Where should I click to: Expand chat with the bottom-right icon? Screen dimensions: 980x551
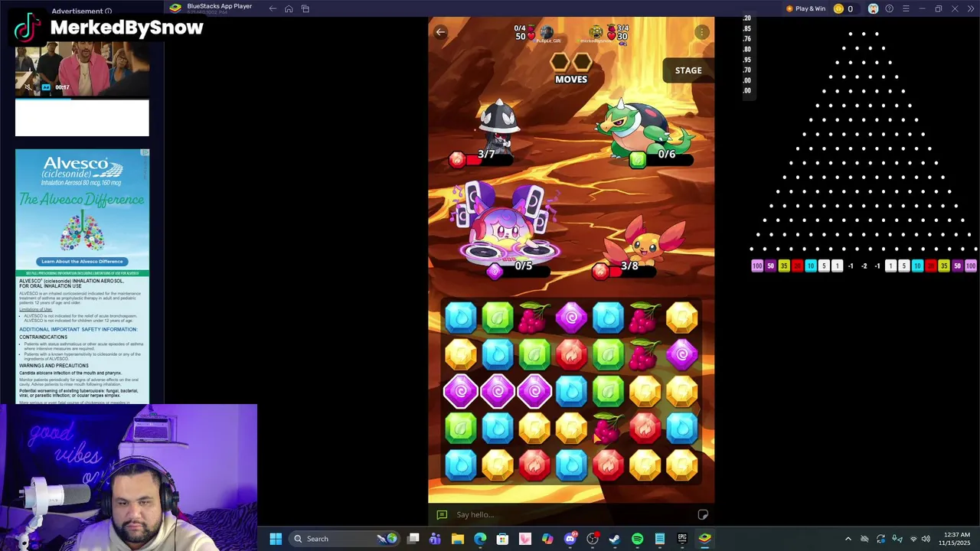point(703,515)
